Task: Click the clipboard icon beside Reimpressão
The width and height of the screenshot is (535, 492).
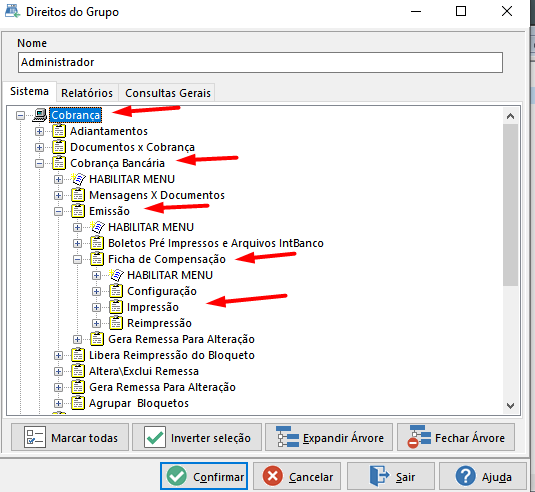Action: [x=116, y=323]
